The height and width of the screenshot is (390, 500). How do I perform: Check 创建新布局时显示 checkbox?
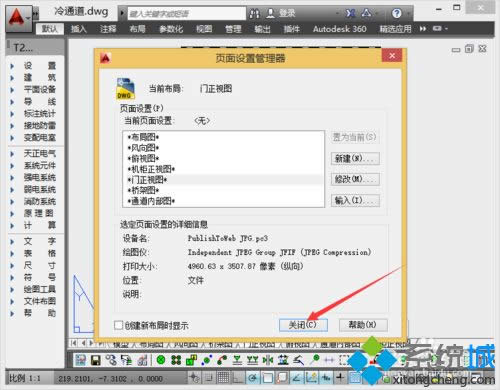pos(119,325)
